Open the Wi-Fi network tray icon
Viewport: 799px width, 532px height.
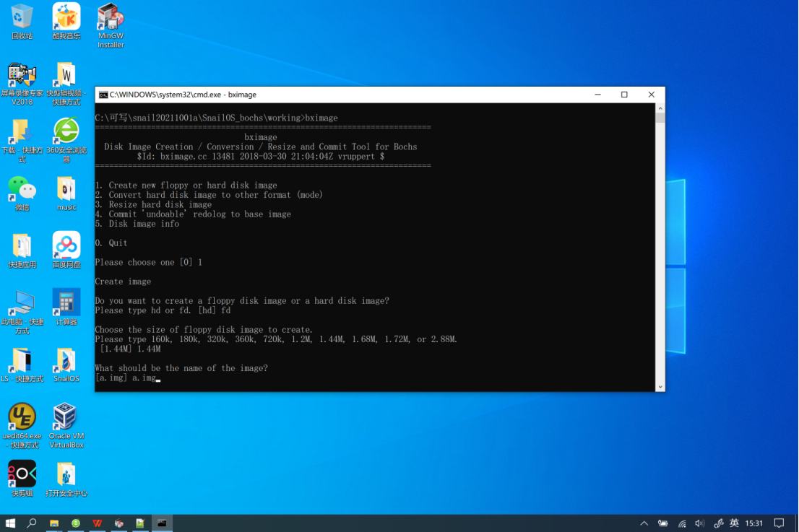pos(682,523)
